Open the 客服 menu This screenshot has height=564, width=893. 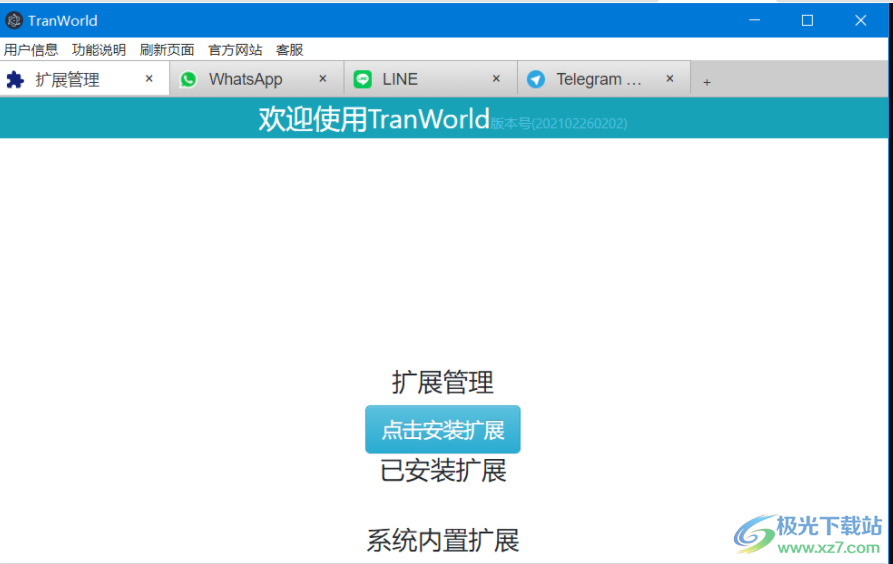[289, 50]
